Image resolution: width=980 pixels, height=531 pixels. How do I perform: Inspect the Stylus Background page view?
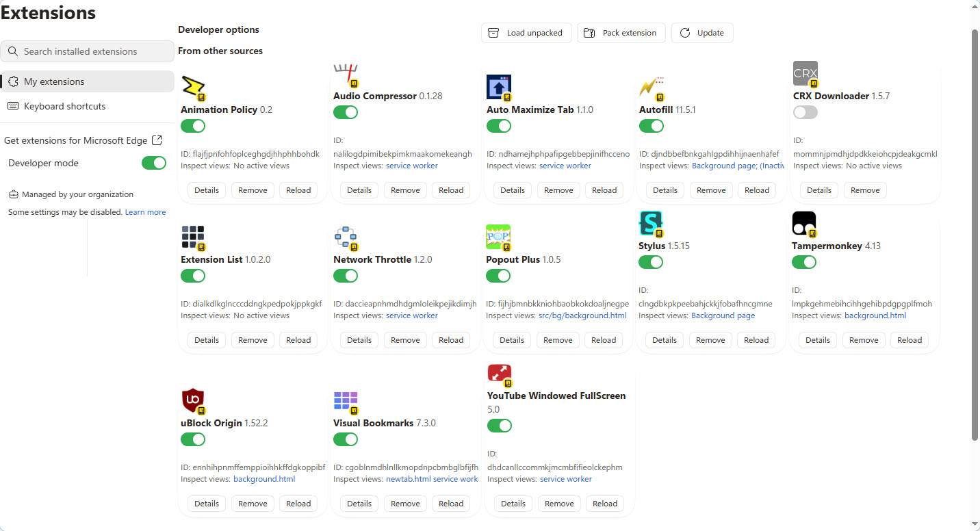pyautogui.click(x=723, y=315)
